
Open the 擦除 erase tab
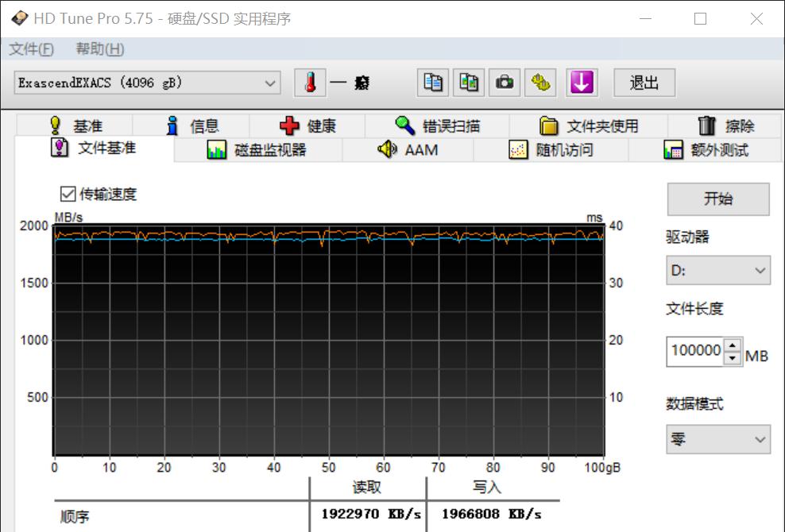(725, 126)
